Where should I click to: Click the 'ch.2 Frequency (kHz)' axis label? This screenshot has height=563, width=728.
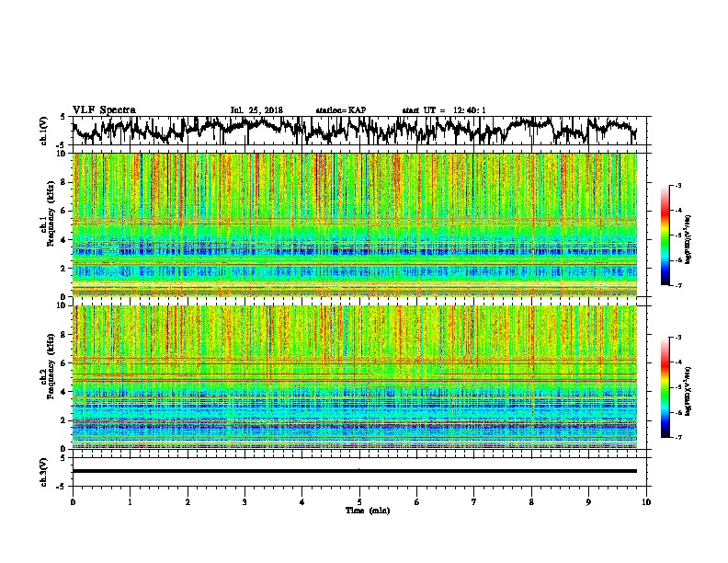tap(47, 366)
